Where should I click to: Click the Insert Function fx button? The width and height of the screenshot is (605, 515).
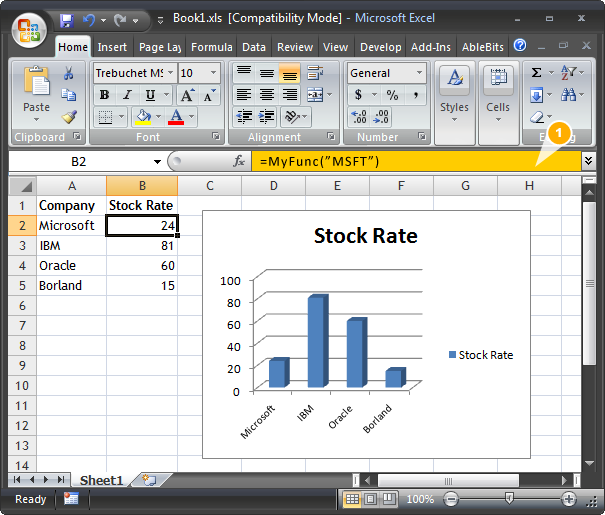click(x=239, y=161)
